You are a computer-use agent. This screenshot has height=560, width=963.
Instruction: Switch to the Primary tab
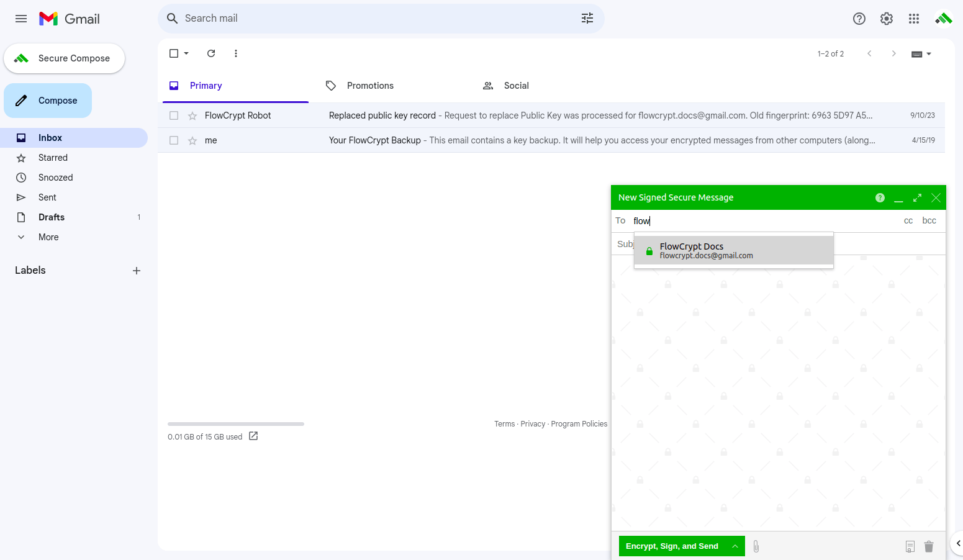235,86
